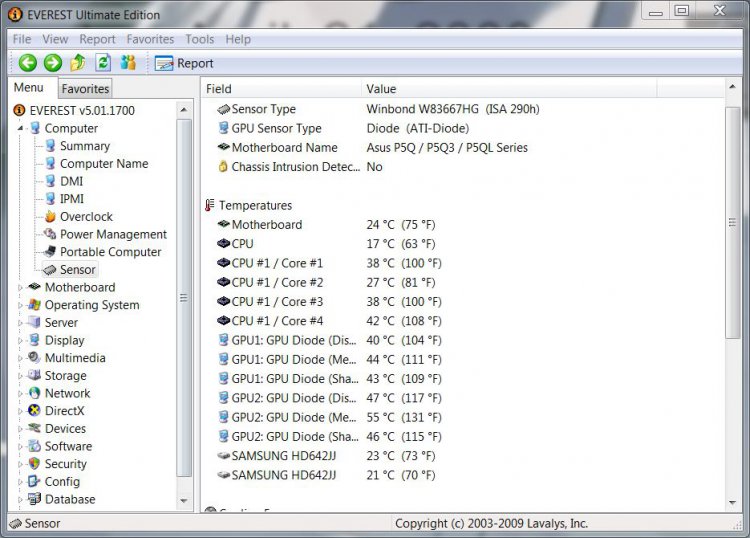Click the Security shield icon
750x538 pixels.
[34, 463]
